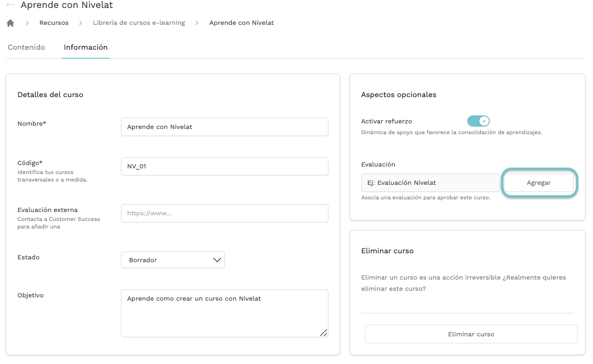The width and height of the screenshot is (593, 364).
Task: Click the Evaluación field placeholder Ej: Evaluación Nivelat
Action: click(431, 183)
